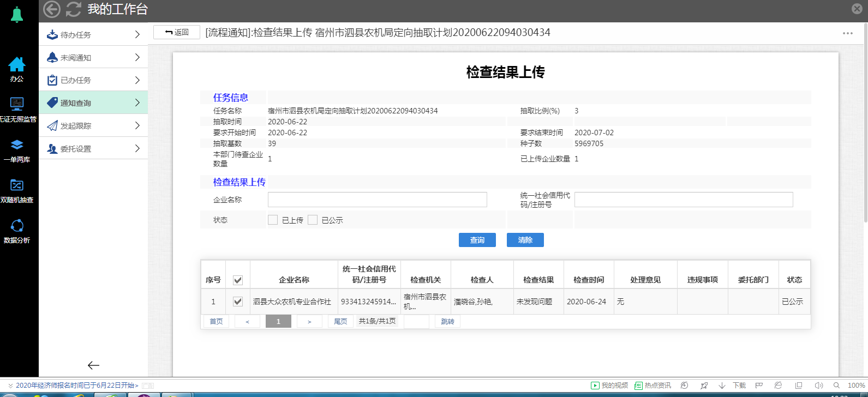Screen dimensions: 868x397
Task: Expand the 委托设置 chevron
Action: tap(137, 148)
